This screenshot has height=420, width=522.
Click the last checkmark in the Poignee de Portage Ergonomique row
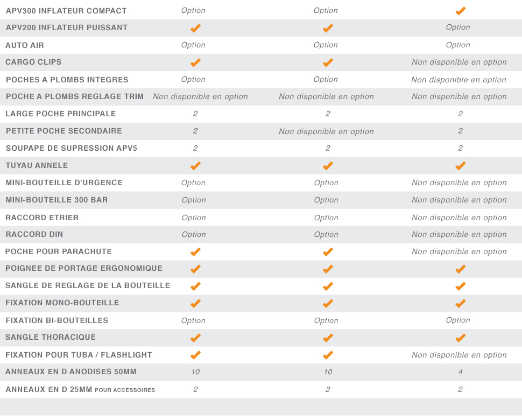[460, 269]
